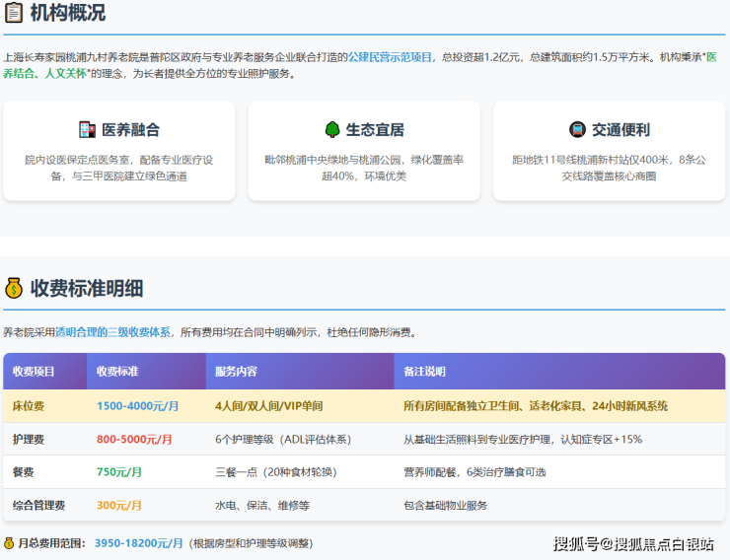Viewport: 730px width, 560px height.
Task: Click the 3950-18200元/月 total fee range
Action: [139, 543]
